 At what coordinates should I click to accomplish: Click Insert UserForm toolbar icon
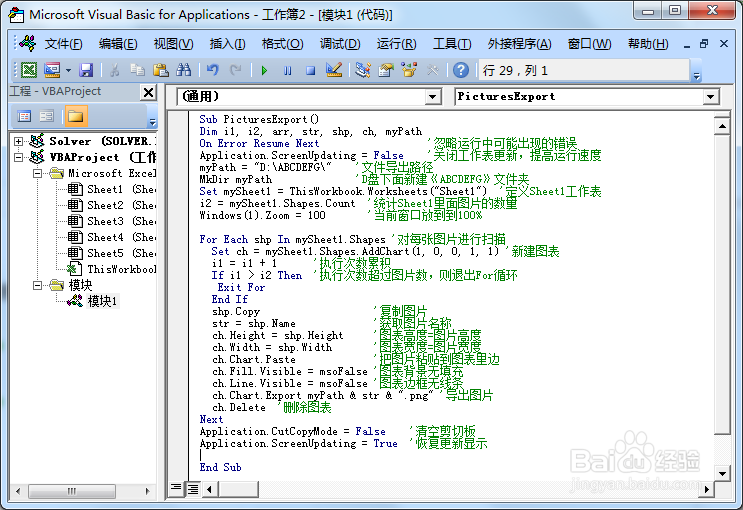click(x=52, y=71)
